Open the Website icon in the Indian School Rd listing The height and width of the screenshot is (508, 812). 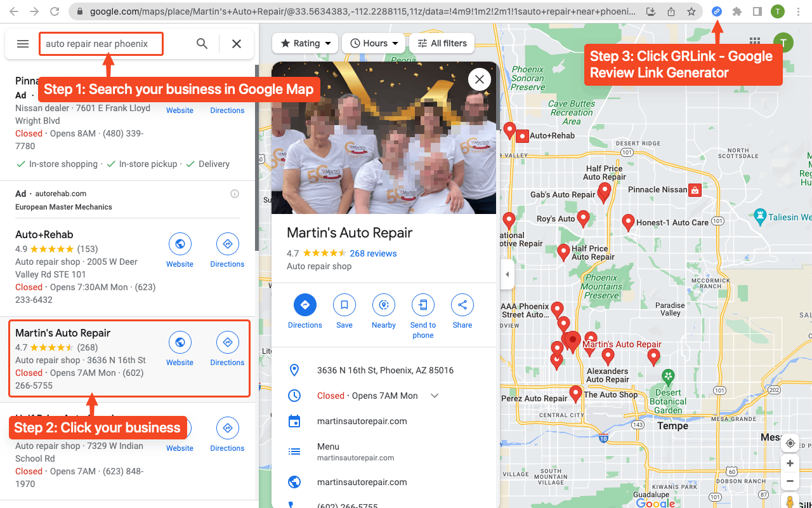[x=180, y=428]
